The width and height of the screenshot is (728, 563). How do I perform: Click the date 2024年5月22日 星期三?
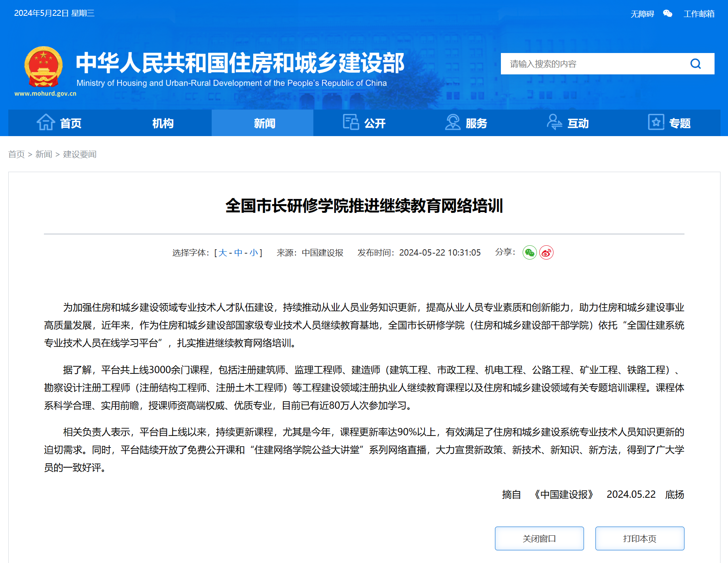tap(54, 13)
